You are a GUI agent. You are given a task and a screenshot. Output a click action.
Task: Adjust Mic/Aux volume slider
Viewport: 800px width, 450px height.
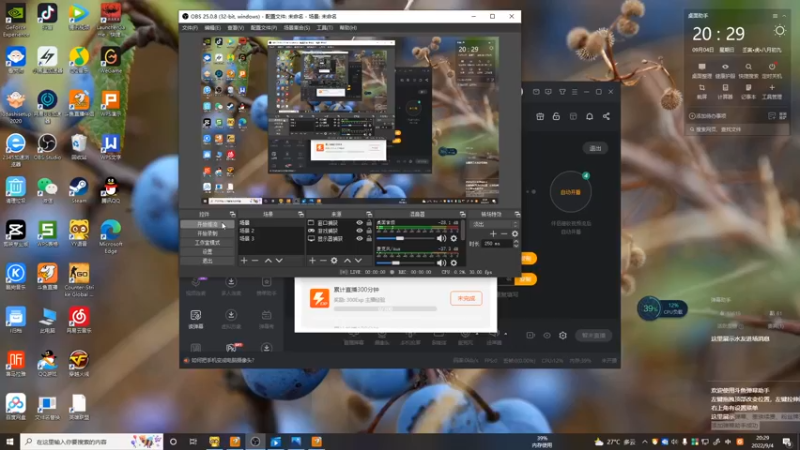(405, 263)
